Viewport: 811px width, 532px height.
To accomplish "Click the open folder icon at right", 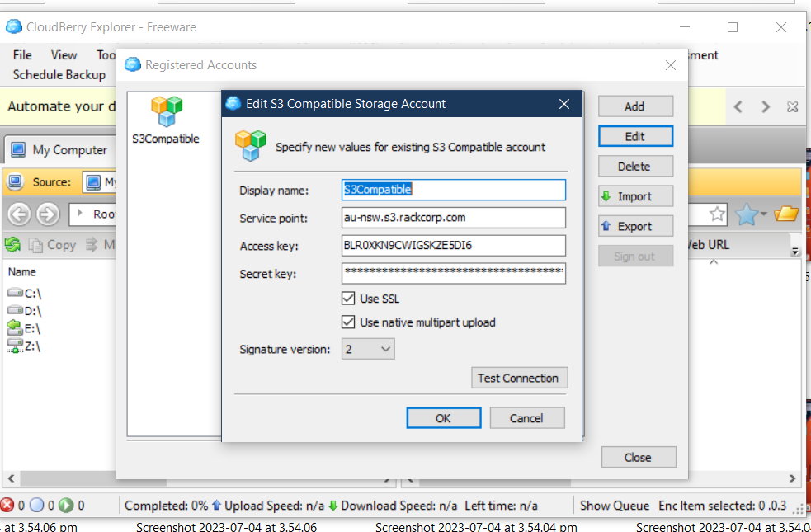I will tap(786, 214).
